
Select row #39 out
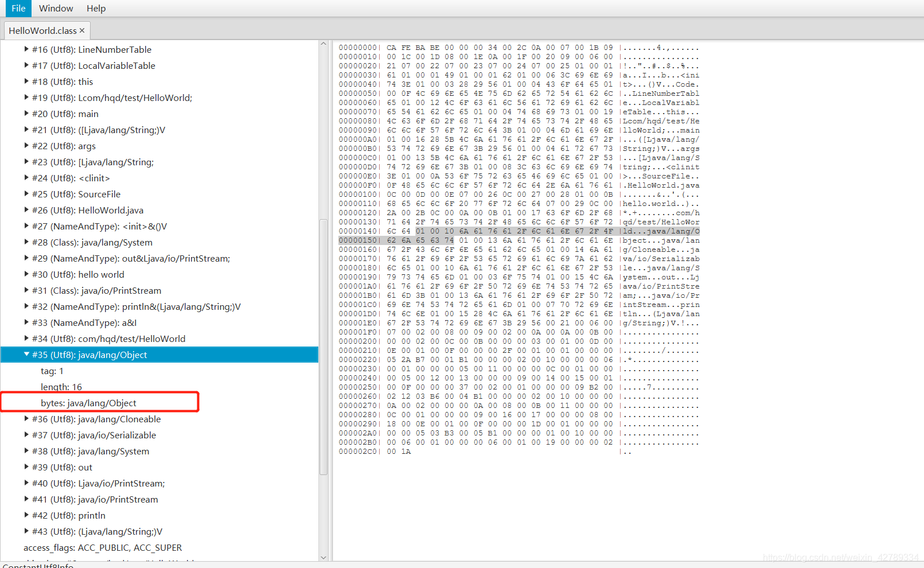(x=159, y=467)
